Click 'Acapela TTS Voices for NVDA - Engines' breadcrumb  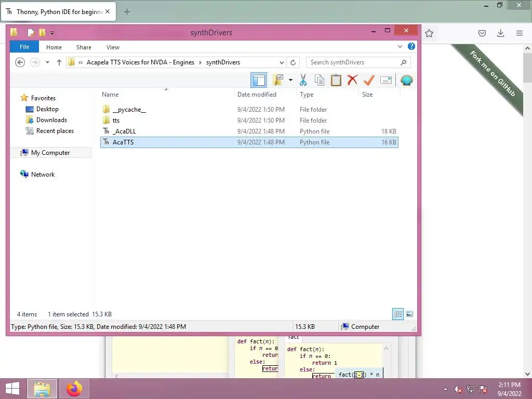[x=140, y=62]
